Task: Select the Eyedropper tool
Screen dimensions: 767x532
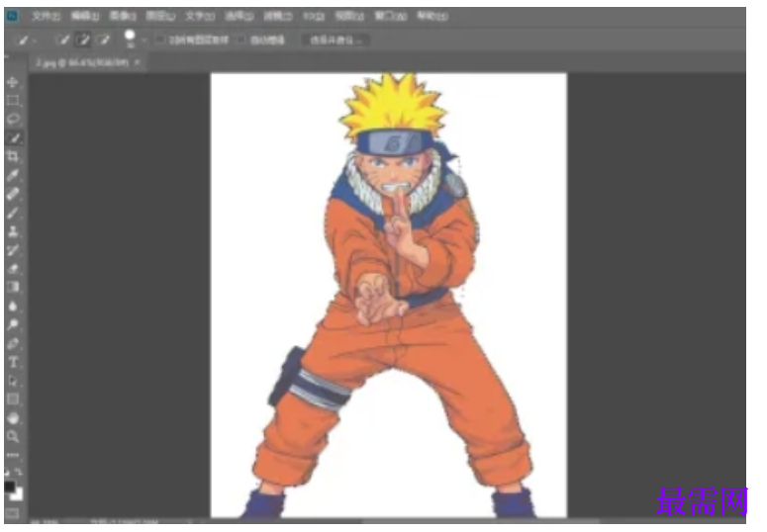Action: (x=13, y=175)
